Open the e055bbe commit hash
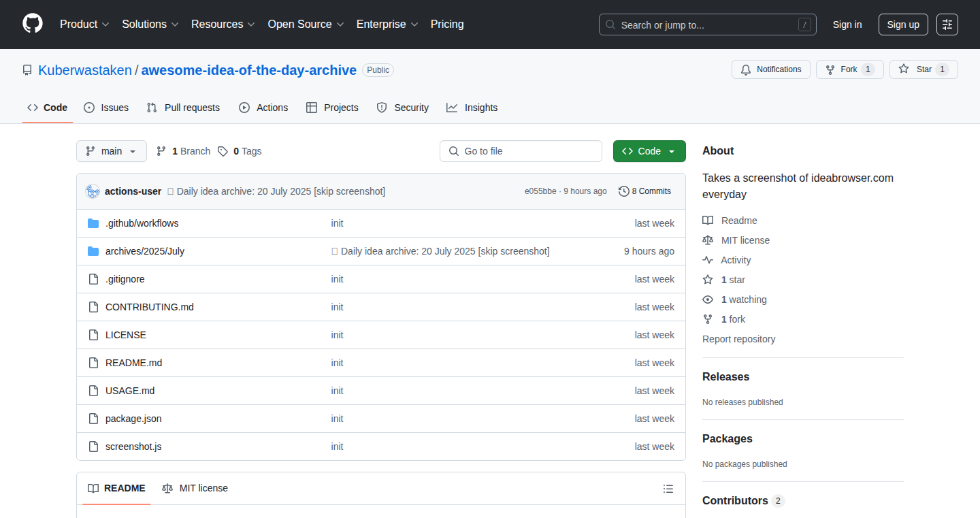 (540, 191)
